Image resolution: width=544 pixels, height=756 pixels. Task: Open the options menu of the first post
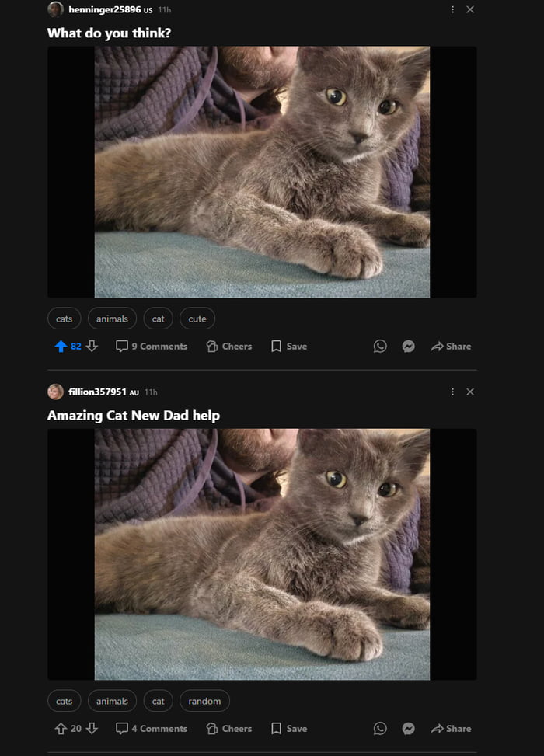pos(453,9)
